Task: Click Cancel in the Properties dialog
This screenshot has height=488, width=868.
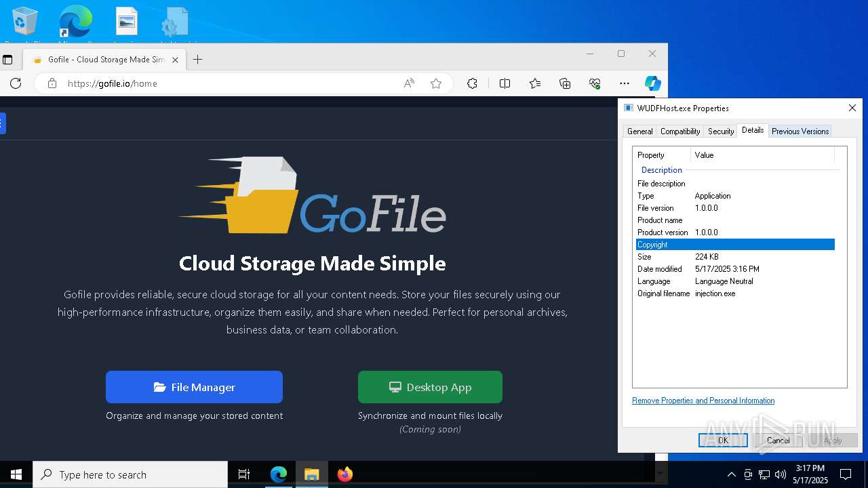Action: [778, 440]
